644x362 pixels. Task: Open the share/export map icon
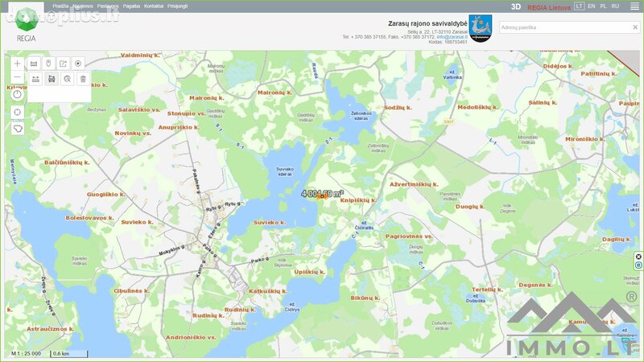pyautogui.click(x=64, y=64)
